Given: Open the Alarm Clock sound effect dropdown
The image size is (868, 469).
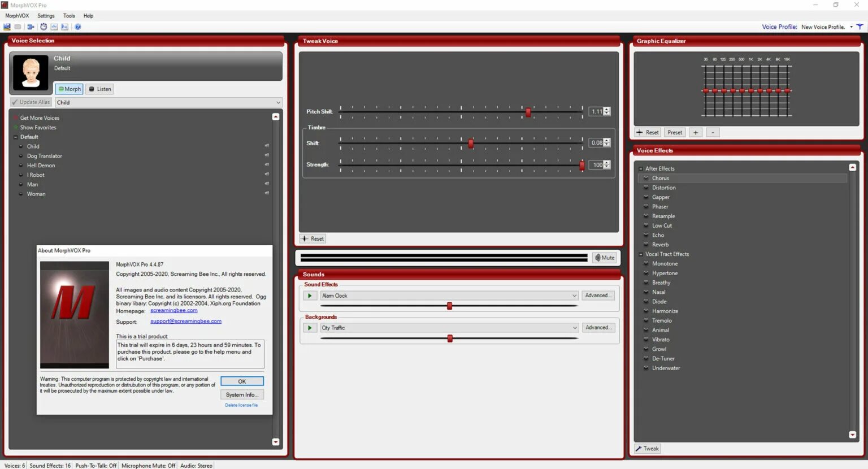Looking at the screenshot, I should (574, 296).
